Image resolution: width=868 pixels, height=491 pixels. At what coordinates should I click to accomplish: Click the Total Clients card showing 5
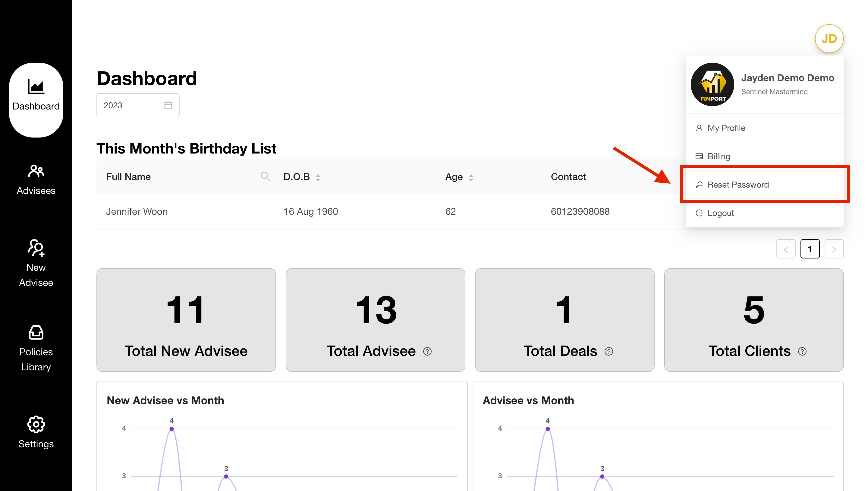754,320
